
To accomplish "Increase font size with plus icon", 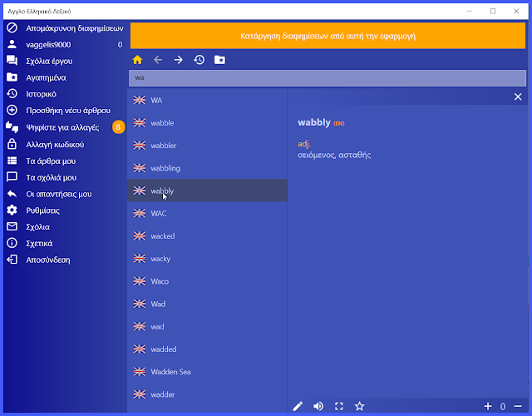I will pyautogui.click(x=488, y=406).
